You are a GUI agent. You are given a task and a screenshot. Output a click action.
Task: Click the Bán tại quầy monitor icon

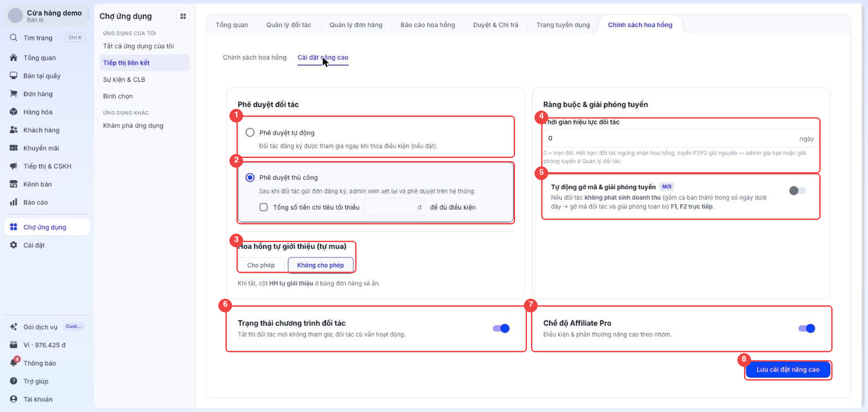pos(14,76)
